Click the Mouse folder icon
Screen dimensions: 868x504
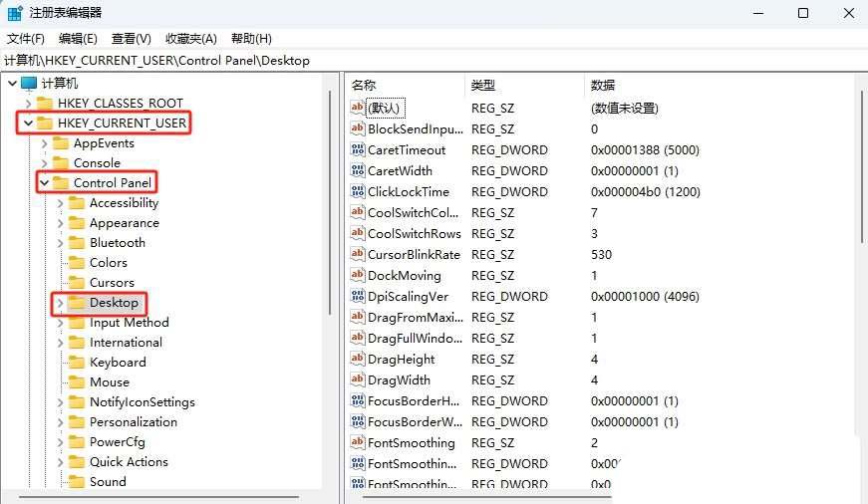pos(77,382)
